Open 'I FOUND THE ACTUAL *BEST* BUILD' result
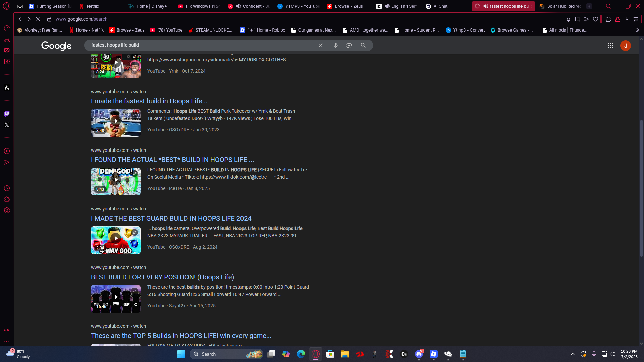The image size is (644, 362). [172, 160]
